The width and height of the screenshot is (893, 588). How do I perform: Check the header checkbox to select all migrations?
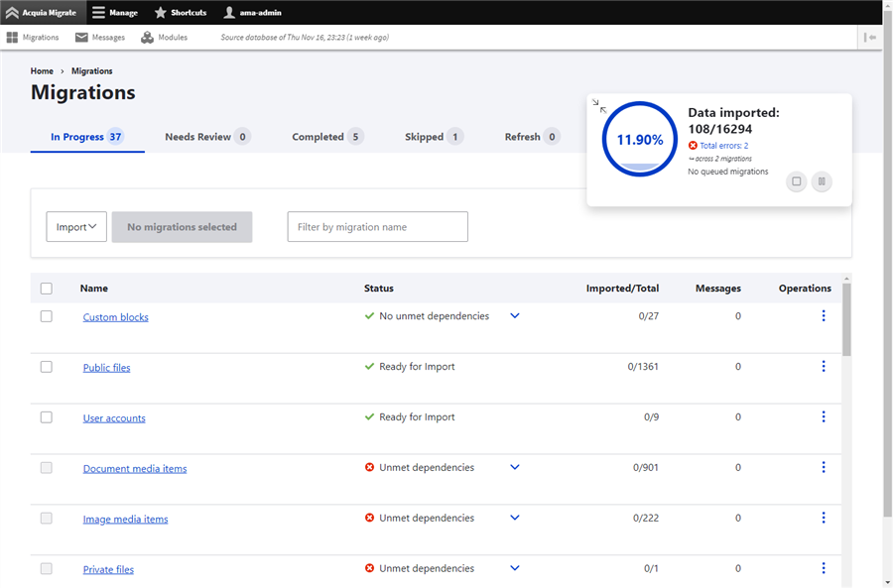[x=46, y=288]
